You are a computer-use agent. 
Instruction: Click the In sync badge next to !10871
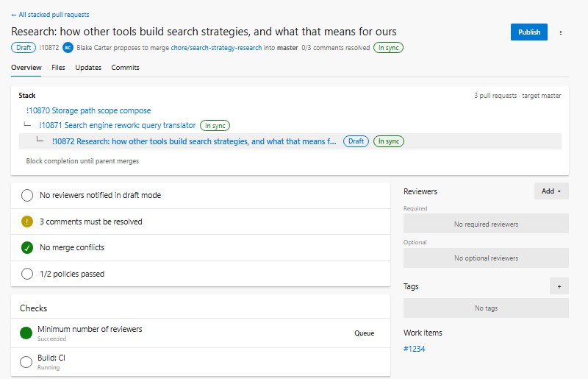point(215,125)
